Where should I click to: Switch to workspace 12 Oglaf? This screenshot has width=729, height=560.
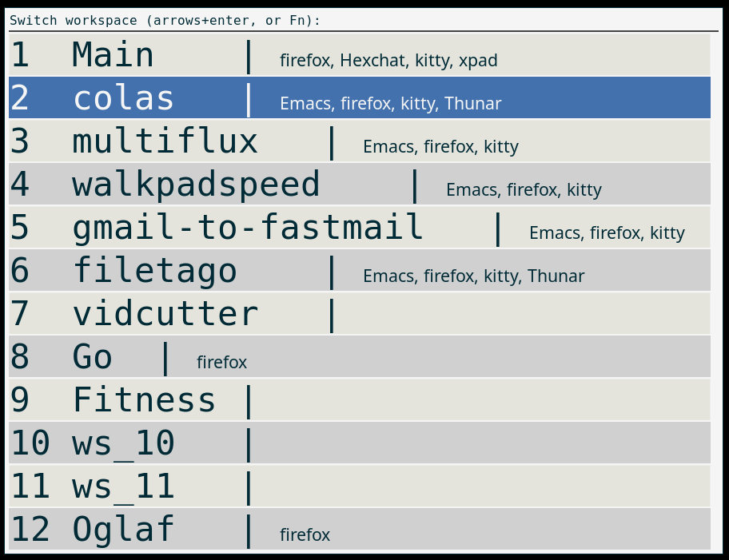(x=360, y=529)
